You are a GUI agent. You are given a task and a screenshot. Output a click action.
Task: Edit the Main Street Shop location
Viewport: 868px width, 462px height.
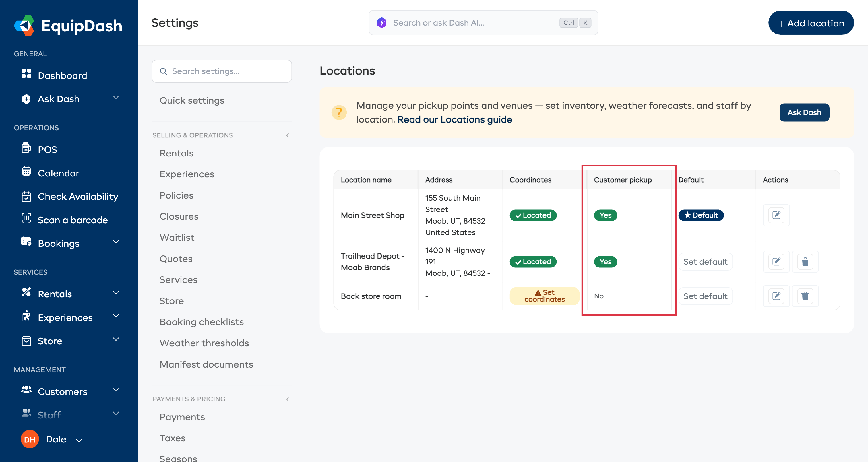[x=776, y=215]
